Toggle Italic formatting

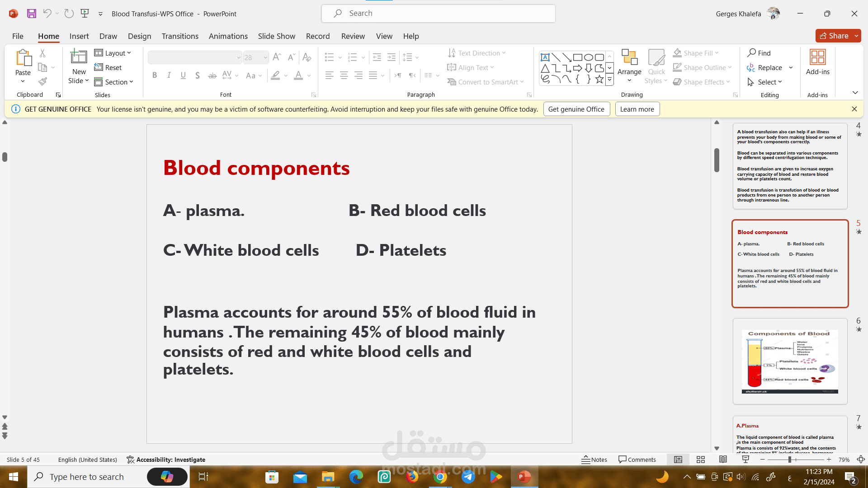[169, 75]
